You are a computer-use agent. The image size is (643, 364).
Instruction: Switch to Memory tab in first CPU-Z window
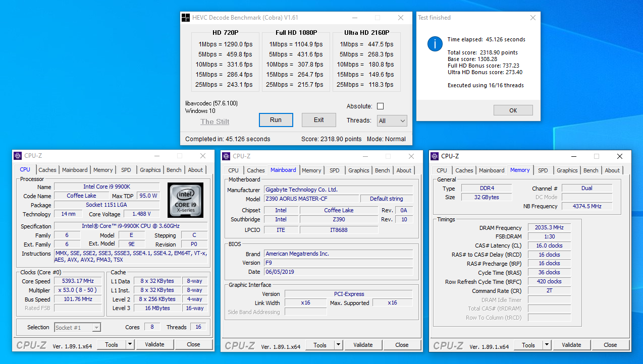point(103,170)
